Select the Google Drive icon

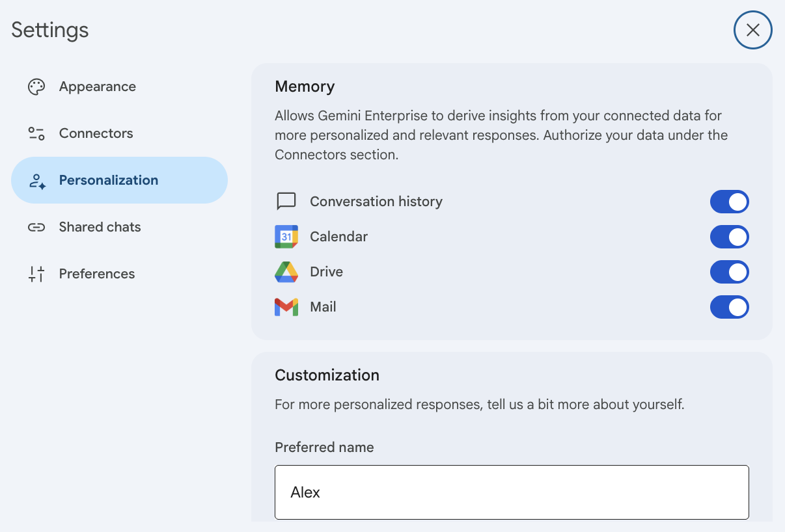(x=286, y=272)
